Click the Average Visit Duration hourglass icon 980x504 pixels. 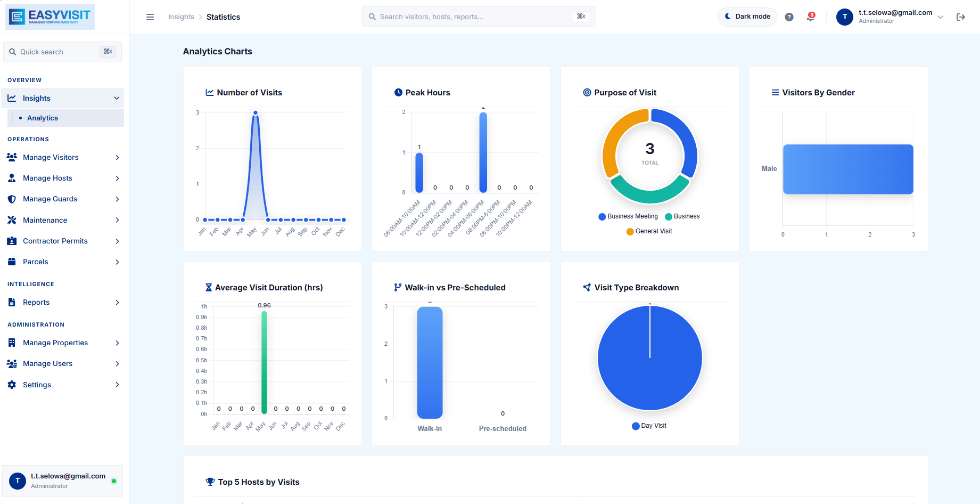point(209,287)
